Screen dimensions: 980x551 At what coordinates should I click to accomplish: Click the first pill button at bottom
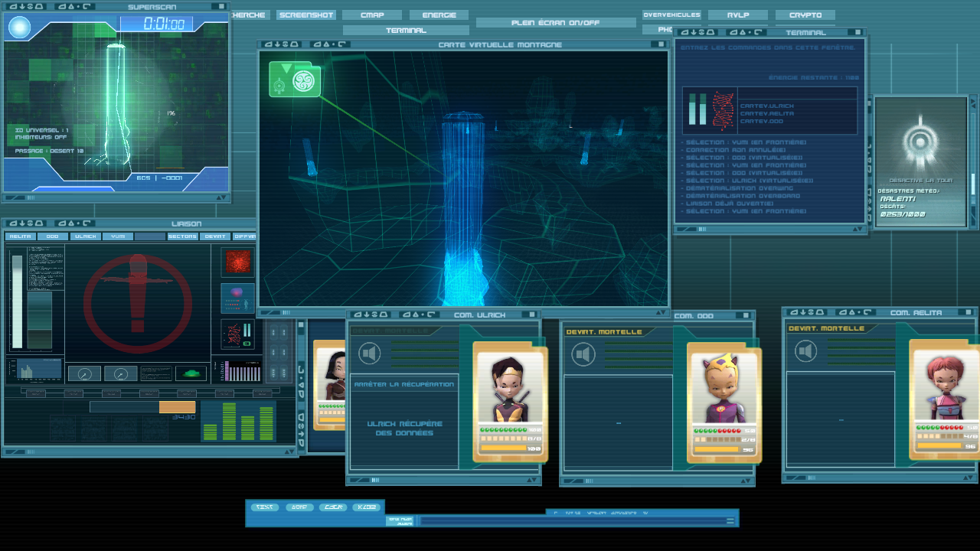pos(264,507)
